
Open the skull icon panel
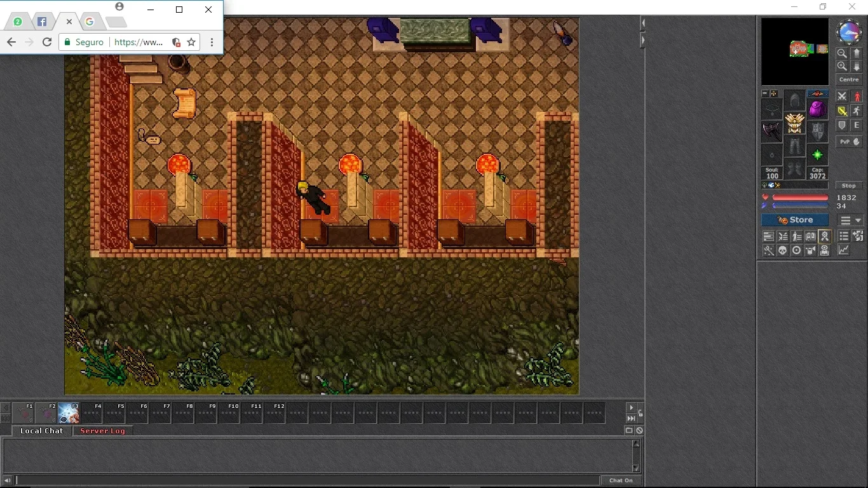(782, 250)
